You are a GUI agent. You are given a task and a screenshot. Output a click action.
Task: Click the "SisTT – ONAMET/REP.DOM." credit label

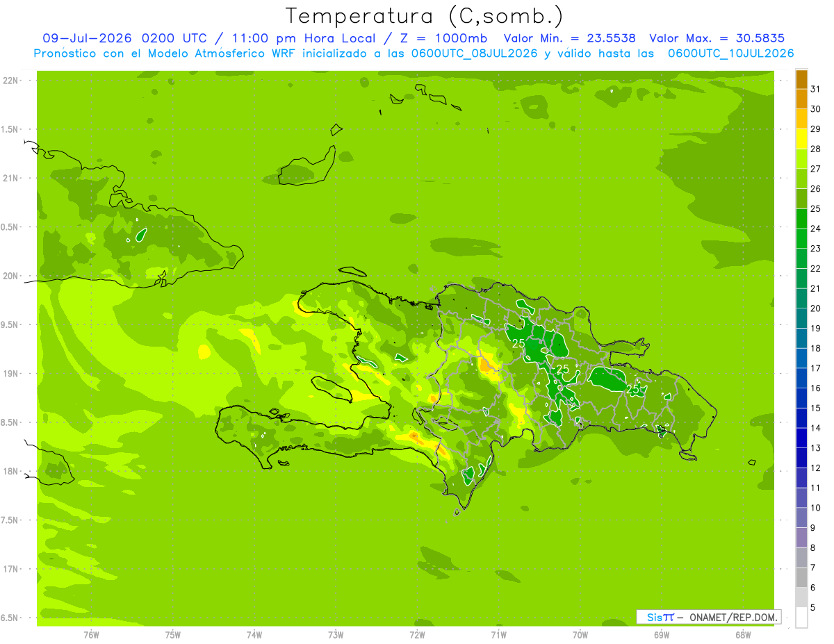[x=708, y=617]
